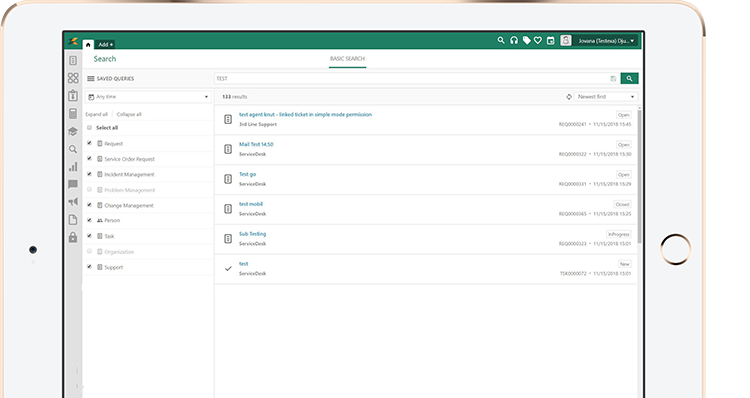Viewport: 750px width, 398px height.
Task: Open the calendar icon in header
Action: pos(551,41)
